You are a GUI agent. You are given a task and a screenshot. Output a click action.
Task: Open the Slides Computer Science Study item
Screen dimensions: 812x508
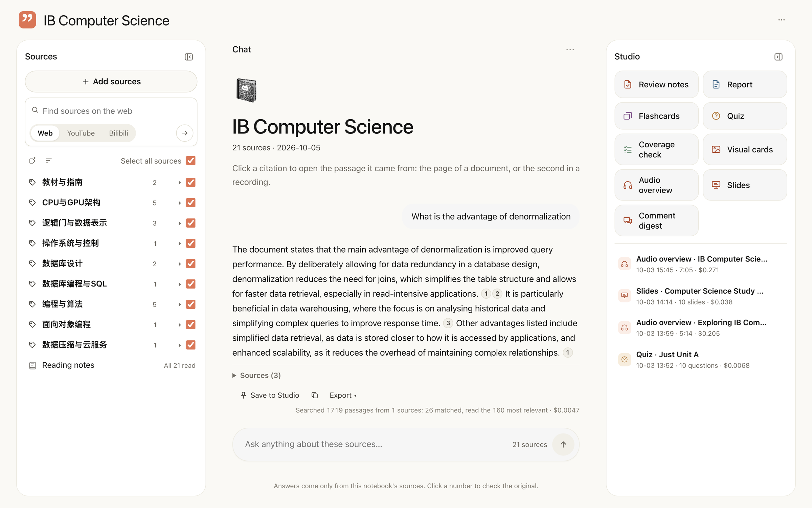pos(700,296)
